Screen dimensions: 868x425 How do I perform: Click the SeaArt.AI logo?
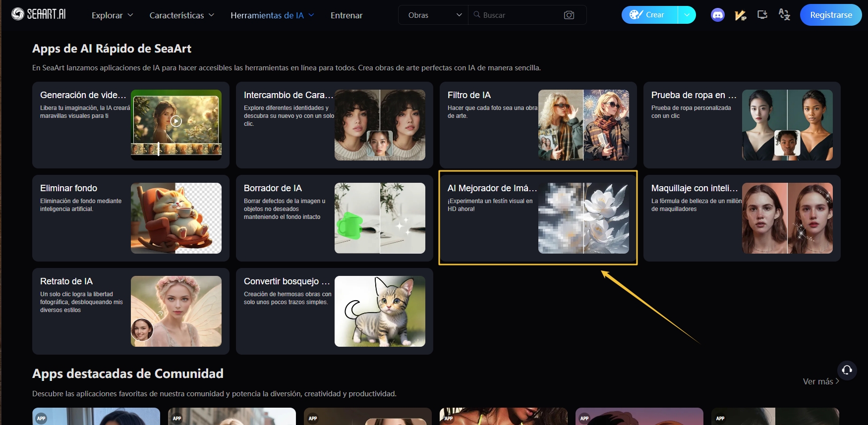(x=39, y=14)
